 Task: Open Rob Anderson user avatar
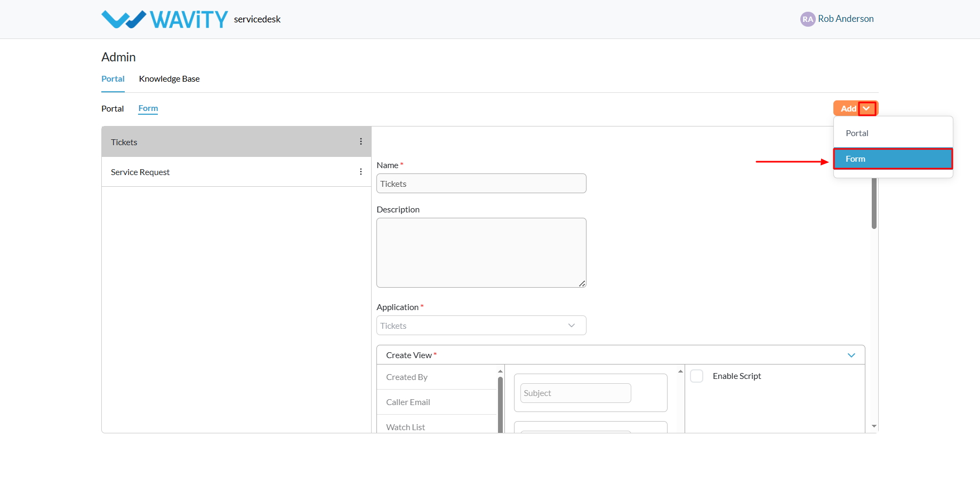coord(808,19)
